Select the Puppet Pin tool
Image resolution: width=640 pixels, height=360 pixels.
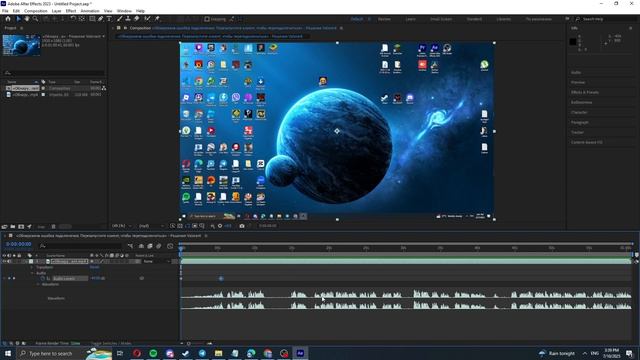tap(157, 19)
